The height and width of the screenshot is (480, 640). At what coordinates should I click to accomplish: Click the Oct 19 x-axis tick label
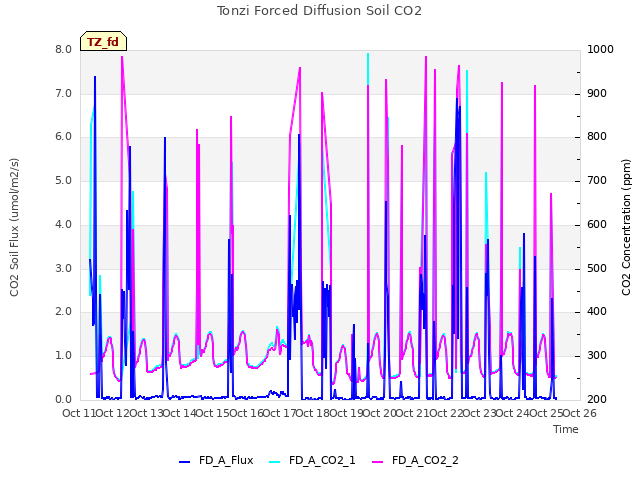coord(346,413)
